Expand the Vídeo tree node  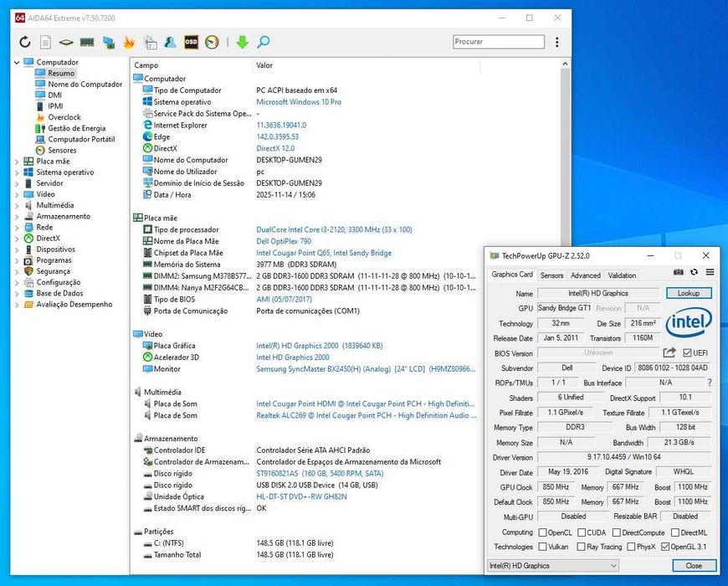click(17, 194)
